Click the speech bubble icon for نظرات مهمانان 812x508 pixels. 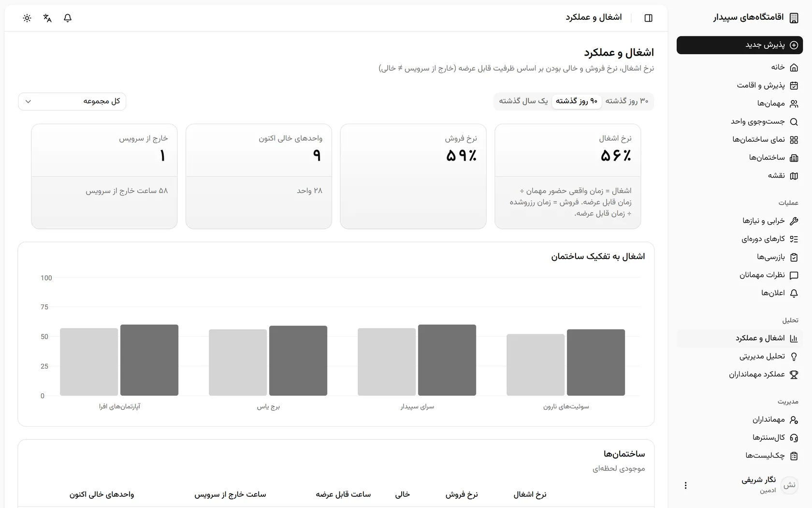(x=794, y=275)
